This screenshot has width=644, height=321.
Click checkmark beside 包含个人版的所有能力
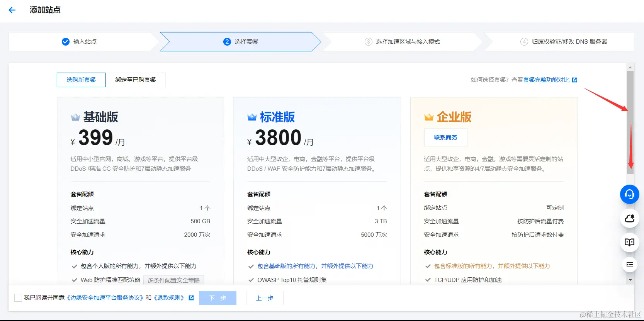75,266
